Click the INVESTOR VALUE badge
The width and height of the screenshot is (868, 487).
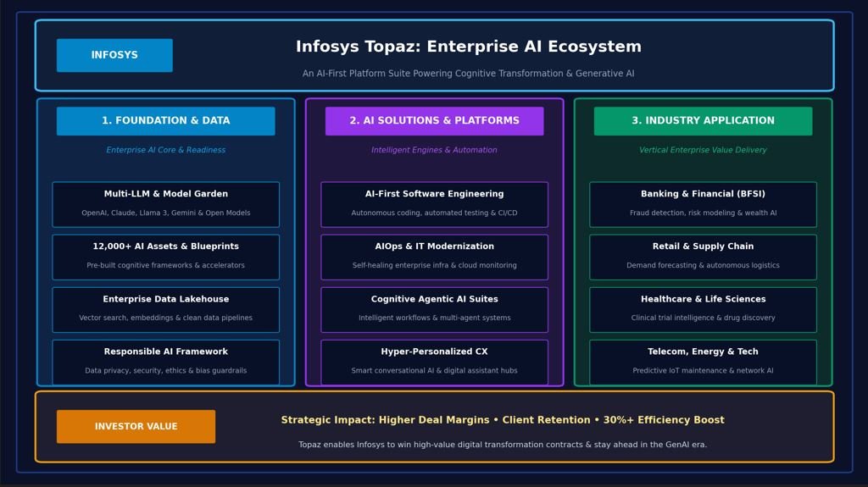coord(136,426)
